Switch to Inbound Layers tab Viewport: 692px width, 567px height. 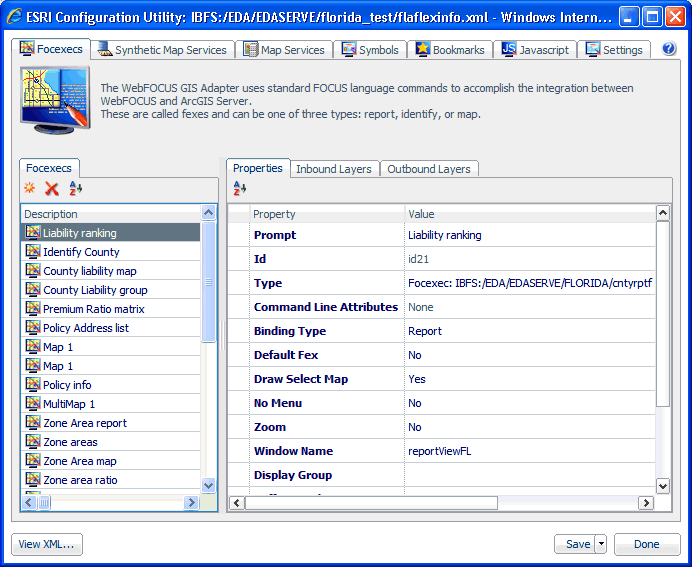click(334, 169)
